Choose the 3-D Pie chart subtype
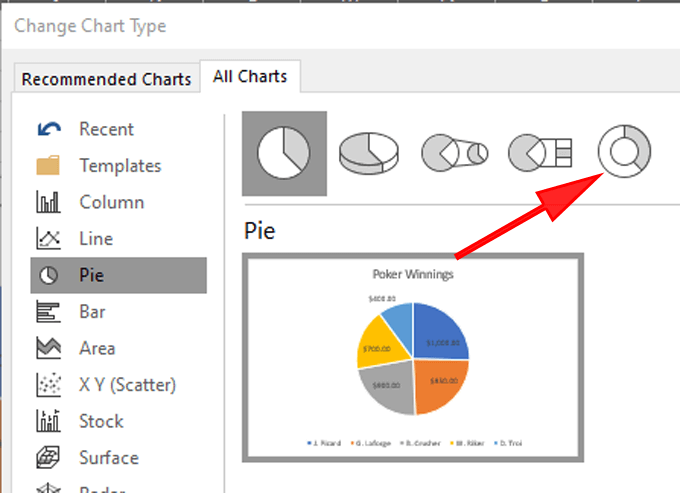 [369, 153]
